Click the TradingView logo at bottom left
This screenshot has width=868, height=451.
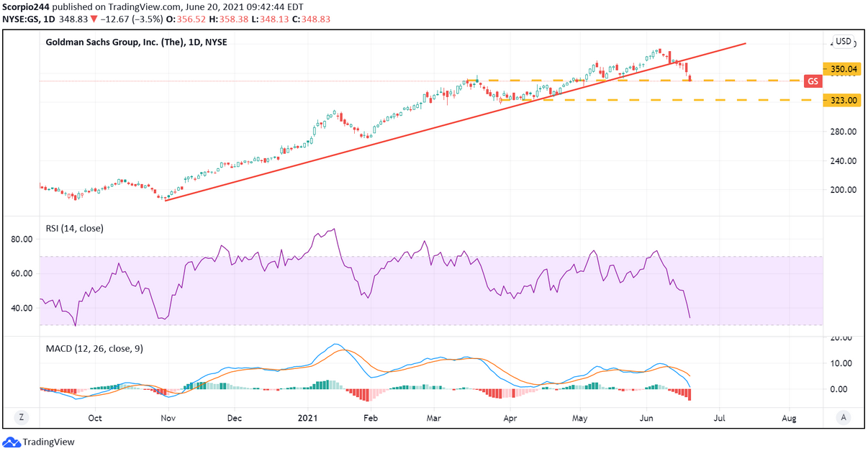pyautogui.click(x=38, y=442)
